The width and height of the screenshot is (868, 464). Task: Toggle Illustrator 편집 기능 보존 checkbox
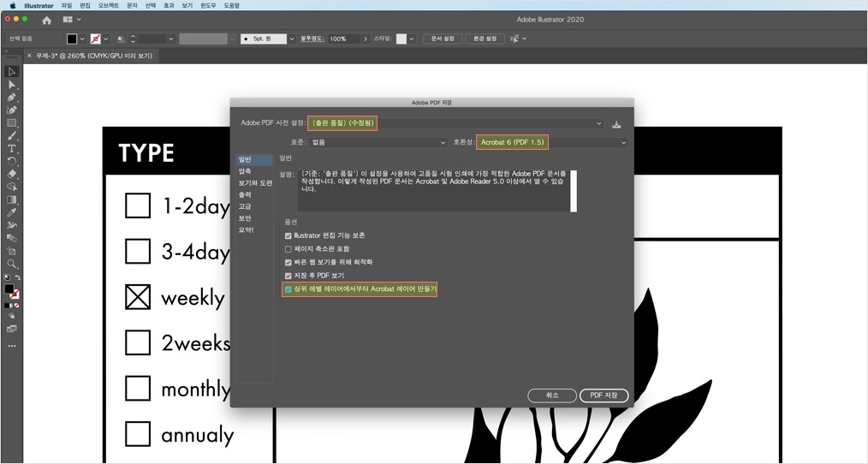(288, 236)
